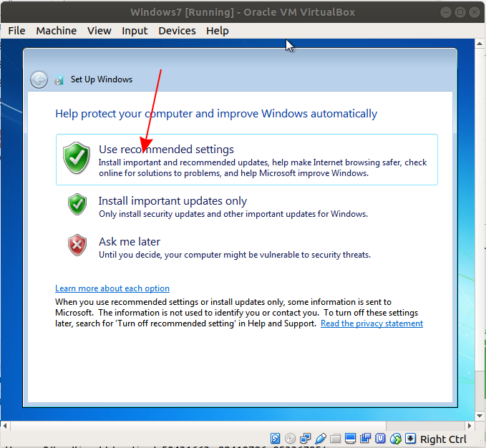
Task: Click the back arrow in Set Up Windows
Action: (x=39, y=79)
